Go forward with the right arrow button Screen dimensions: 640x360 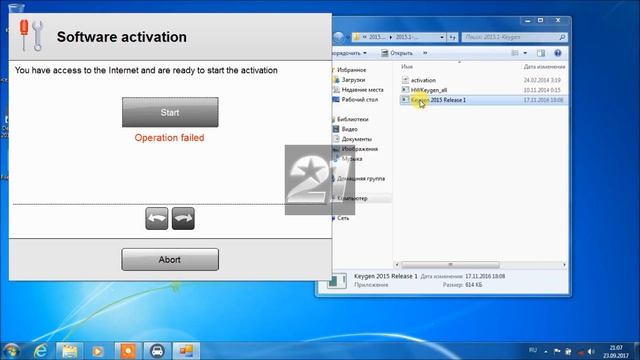point(183,218)
